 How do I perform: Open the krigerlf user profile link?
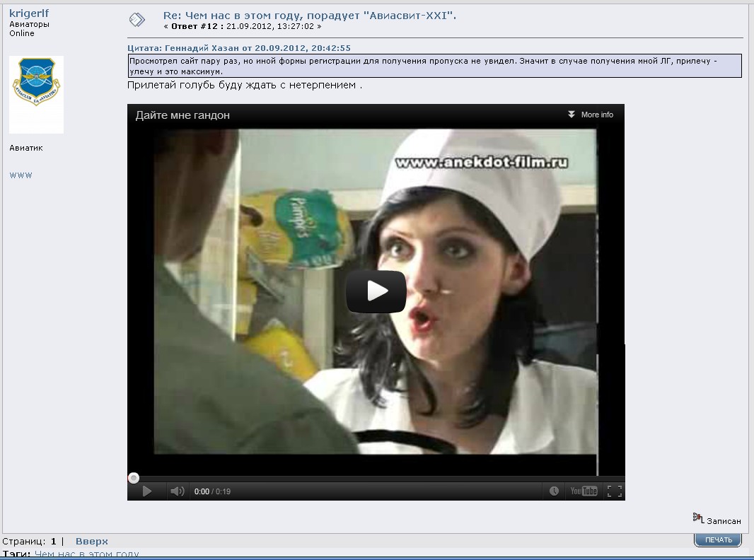(29, 13)
